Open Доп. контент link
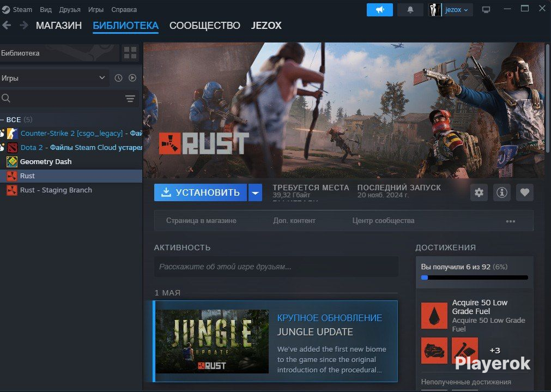 294,221
